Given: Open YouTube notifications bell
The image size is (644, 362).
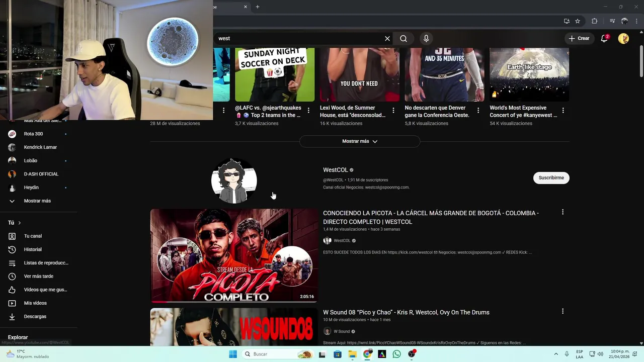Looking at the screenshot, I should pos(605,38).
